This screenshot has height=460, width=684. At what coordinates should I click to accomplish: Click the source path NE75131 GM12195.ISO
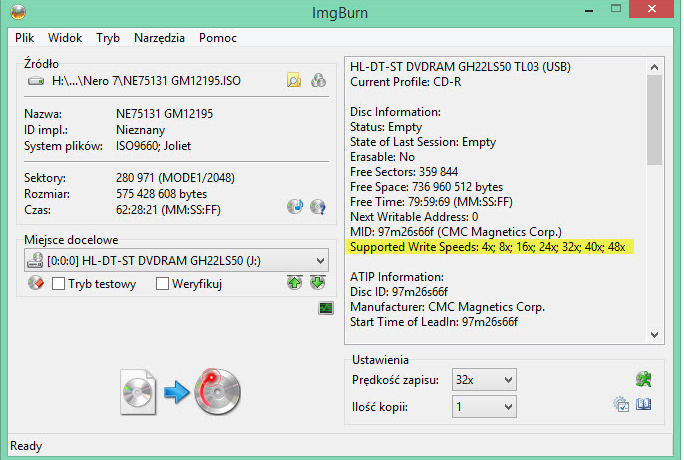[146, 81]
